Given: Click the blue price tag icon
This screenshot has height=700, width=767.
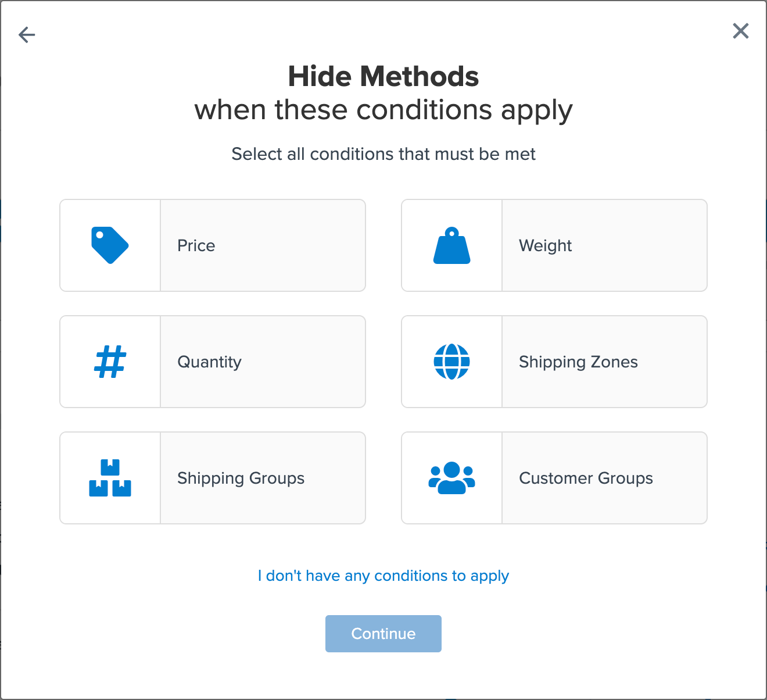Looking at the screenshot, I should pos(110,245).
